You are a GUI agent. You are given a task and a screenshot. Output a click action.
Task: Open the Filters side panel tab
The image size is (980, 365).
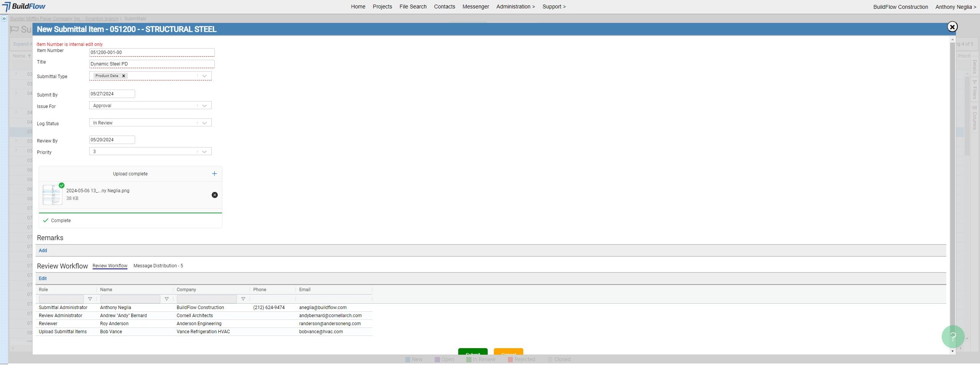[x=975, y=90]
